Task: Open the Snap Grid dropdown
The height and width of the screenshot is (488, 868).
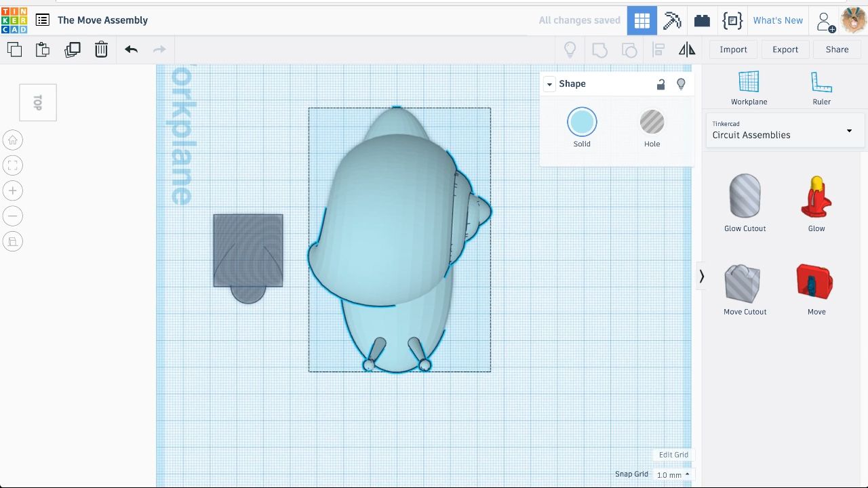Action: [x=673, y=475]
